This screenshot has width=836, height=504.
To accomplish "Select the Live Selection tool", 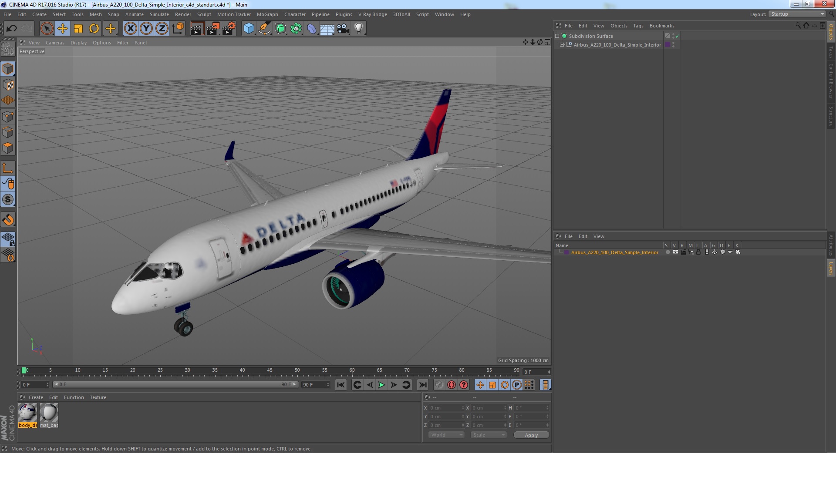I will coord(47,29).
